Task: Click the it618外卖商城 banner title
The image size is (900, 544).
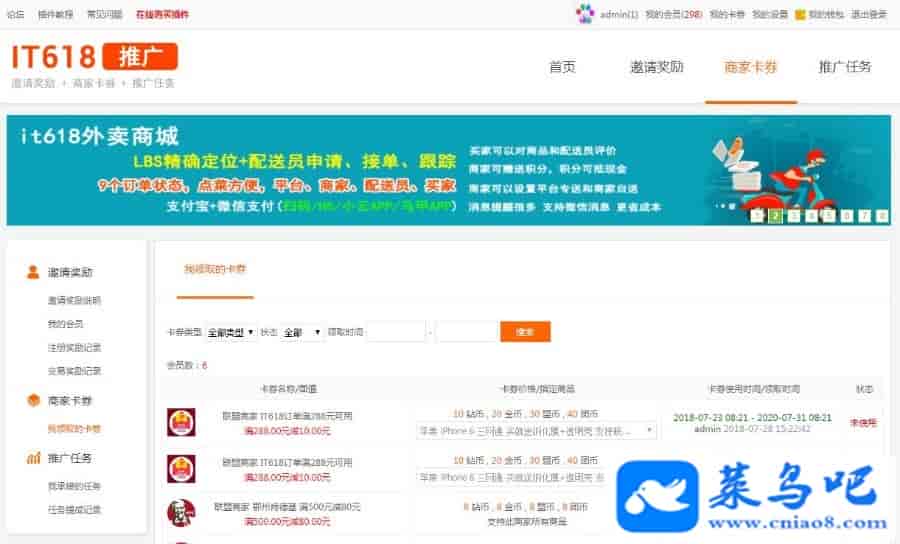Action: pos(99,137)
